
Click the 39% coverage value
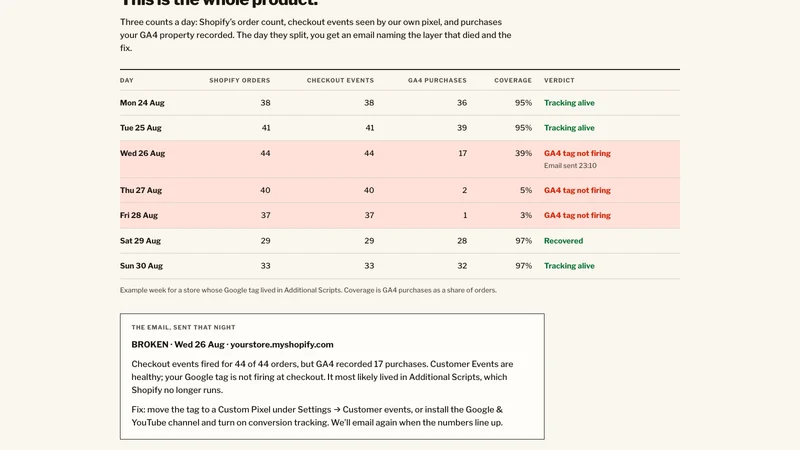(523, 154)
